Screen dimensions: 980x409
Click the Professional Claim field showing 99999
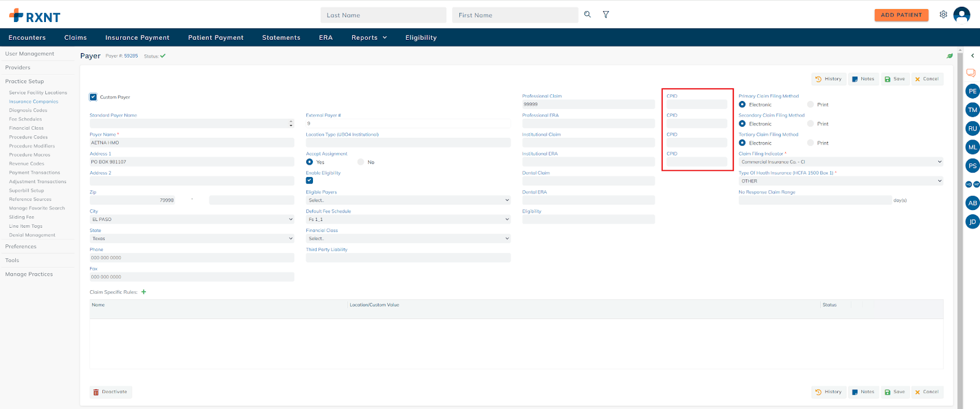pos(588,105)
